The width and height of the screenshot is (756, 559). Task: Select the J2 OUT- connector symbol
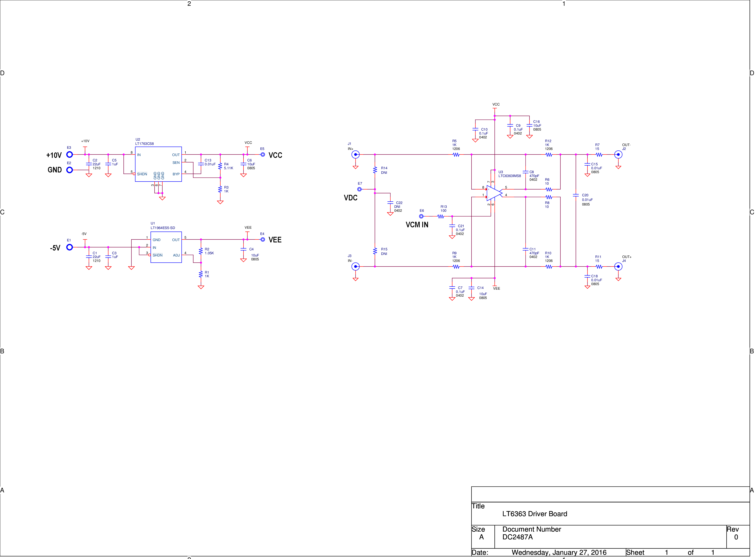pos(618,155)
